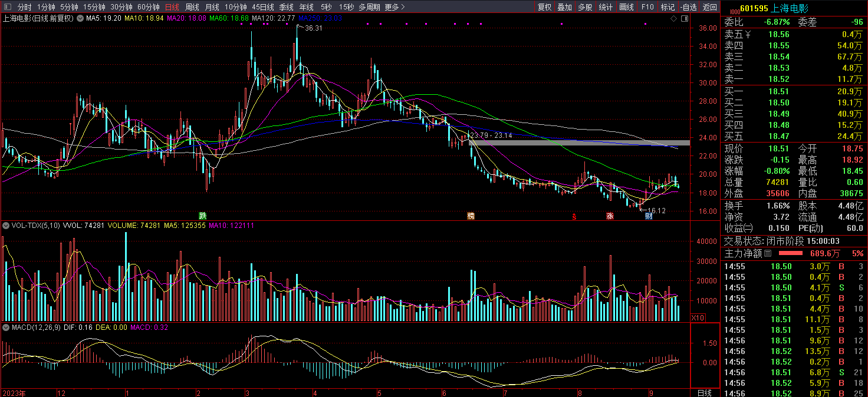868x397 pixels.
Task: Toggle 自选 watchlist for this stock
Action: click(x=688, y=7)
